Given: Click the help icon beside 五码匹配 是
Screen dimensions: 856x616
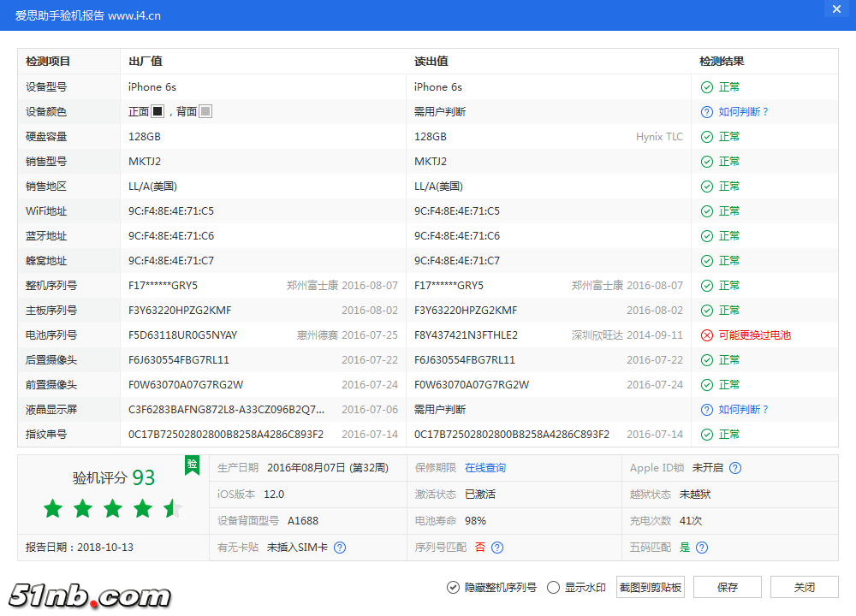Looking at the screenshot, I should (x=701, y=548).
